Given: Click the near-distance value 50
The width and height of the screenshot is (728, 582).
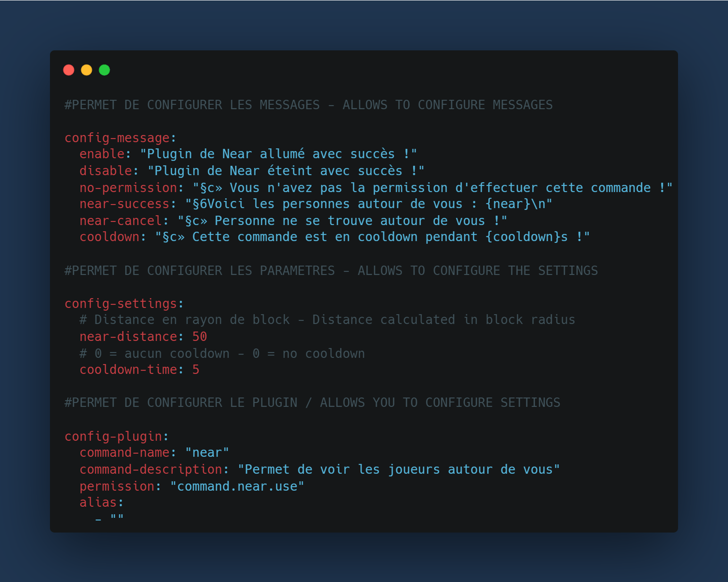Looking at the screenshot, I should click(199, 337).
